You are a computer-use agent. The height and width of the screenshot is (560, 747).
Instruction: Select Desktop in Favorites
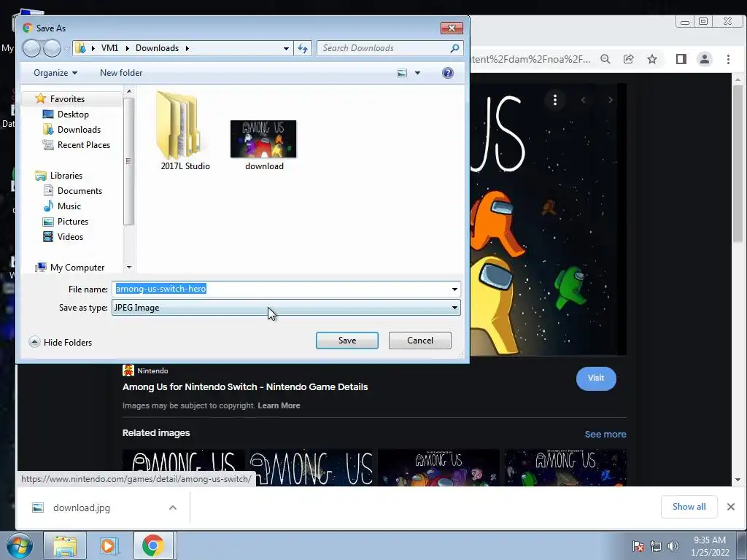pos(73,114)
